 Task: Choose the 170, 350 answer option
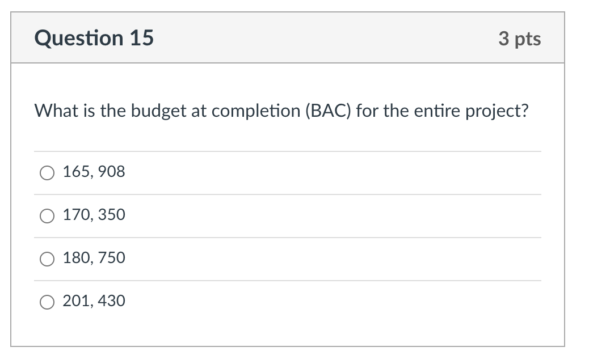pos(48,215)
